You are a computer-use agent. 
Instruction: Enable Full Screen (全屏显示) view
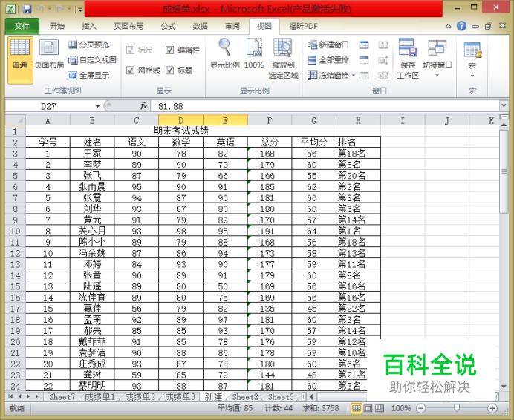[x=88, y=76]
